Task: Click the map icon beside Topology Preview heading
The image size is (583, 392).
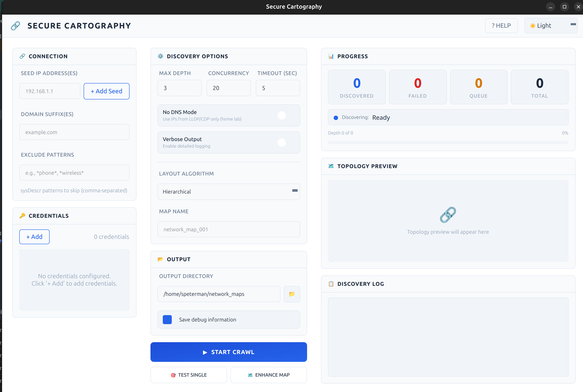Action: pyautogui.click(x=331, y=166)
